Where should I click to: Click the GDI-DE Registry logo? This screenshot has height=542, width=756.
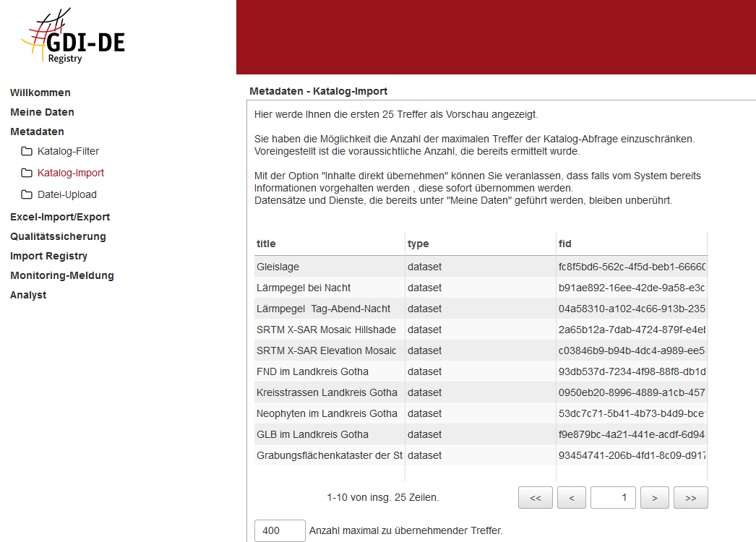click(x=73, y=37)
